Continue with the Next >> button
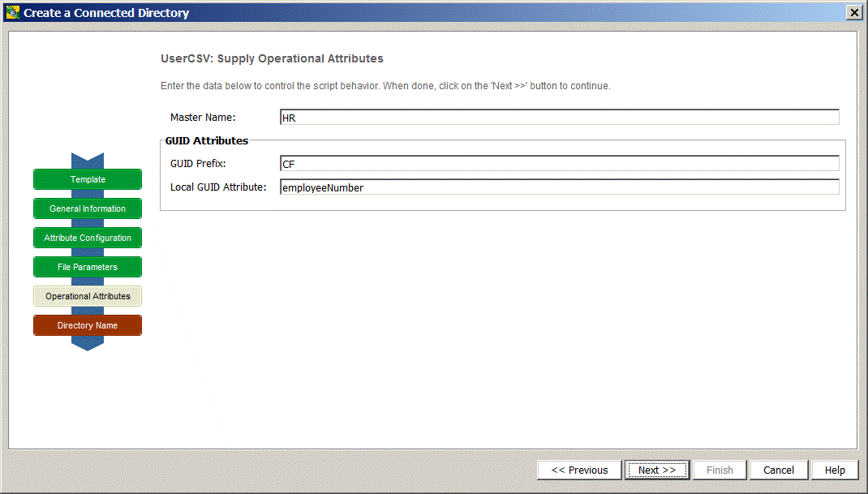This screenshot has height=494, width=868. pos(657,470)
